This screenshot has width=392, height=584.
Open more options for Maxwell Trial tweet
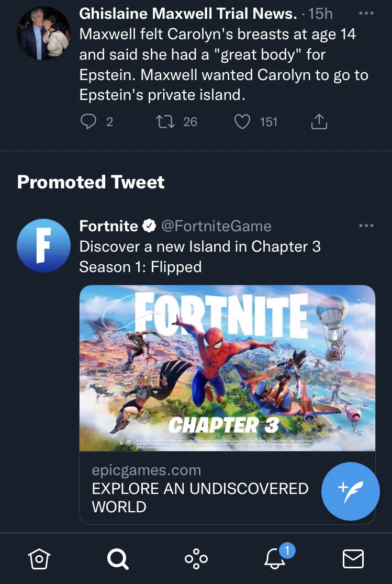tap(366, 13)
